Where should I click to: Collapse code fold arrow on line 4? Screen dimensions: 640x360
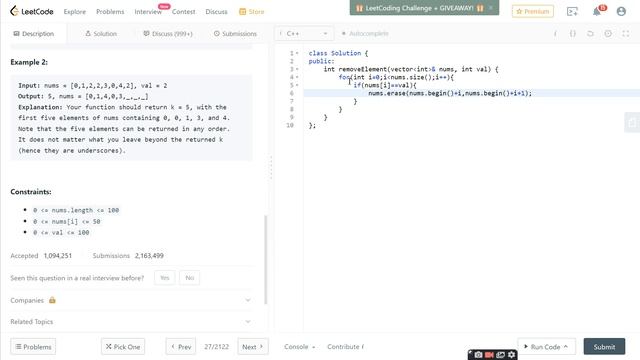pos(297,77)
